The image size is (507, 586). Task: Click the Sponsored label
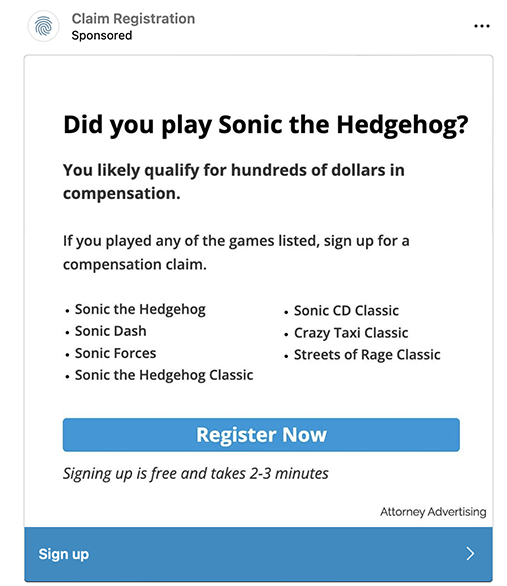(102, 36)
